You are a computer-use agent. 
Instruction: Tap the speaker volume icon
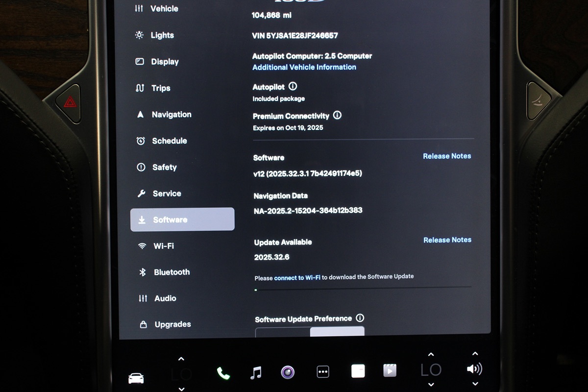(x=474, y=369)
